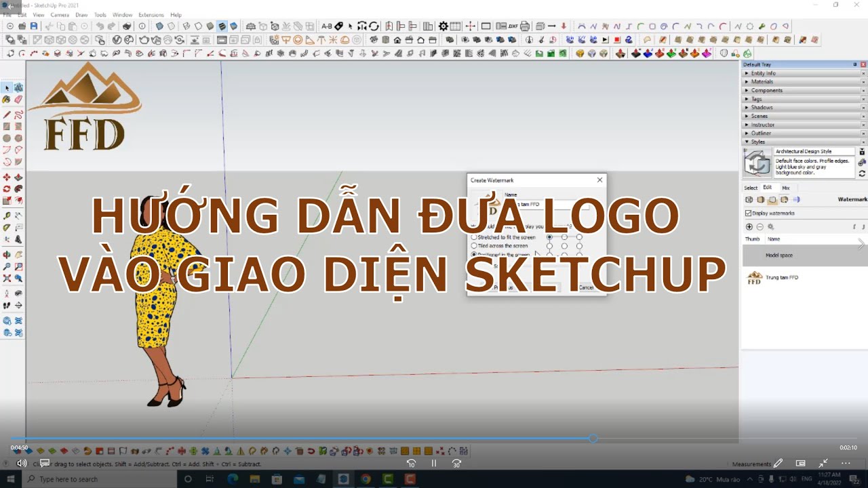Screen dimensions: 868x488
Task: Click the Windows Start button
Action: pyautogui.click(x=9, y=479)
